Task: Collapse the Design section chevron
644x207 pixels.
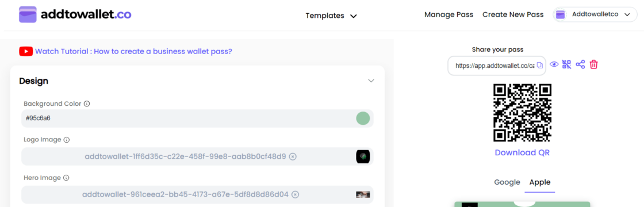Action: click(371, 81)
